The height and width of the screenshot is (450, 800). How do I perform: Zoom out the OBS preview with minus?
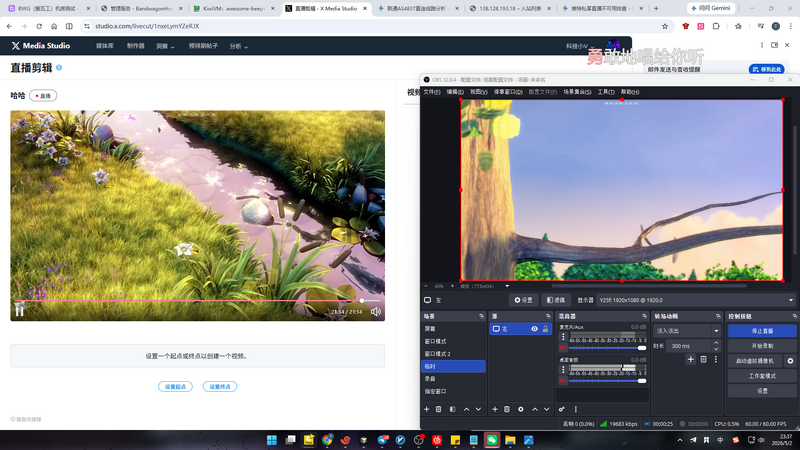click(x=426, y=286)
